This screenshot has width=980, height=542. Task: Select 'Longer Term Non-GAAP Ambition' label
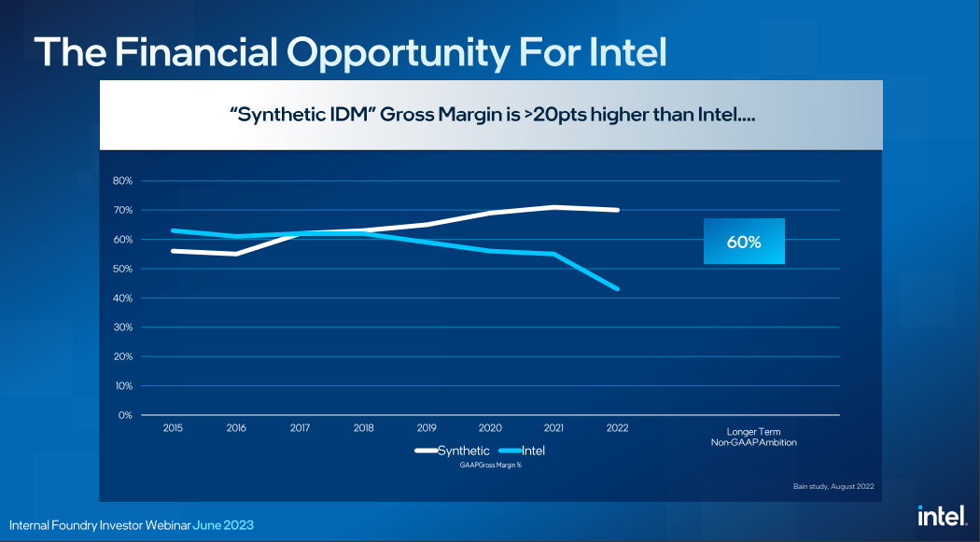[753, 437]
